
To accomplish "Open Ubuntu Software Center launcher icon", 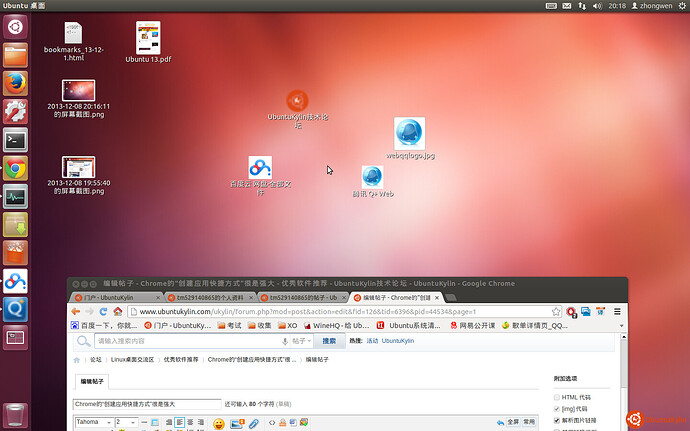I will [15, 253].
